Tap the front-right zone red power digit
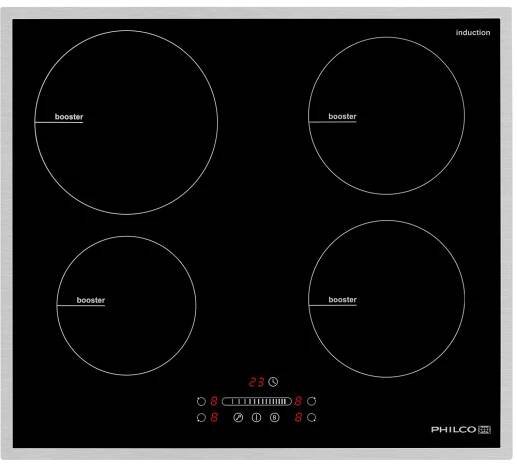517x464 pixels. [298, 417]
